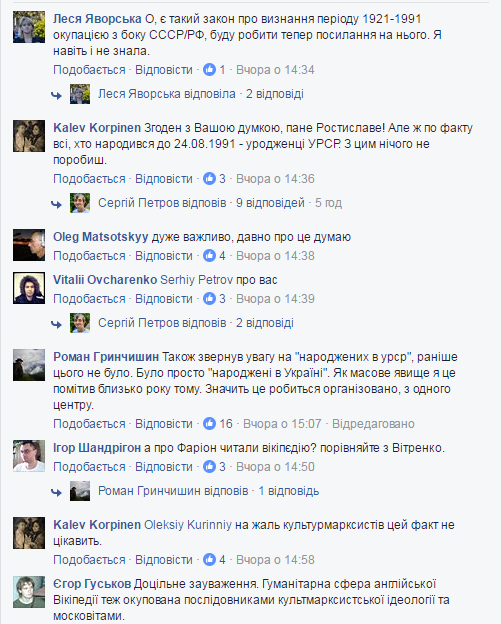Open tagged profile Serhiy Petrov

point(196,280)
